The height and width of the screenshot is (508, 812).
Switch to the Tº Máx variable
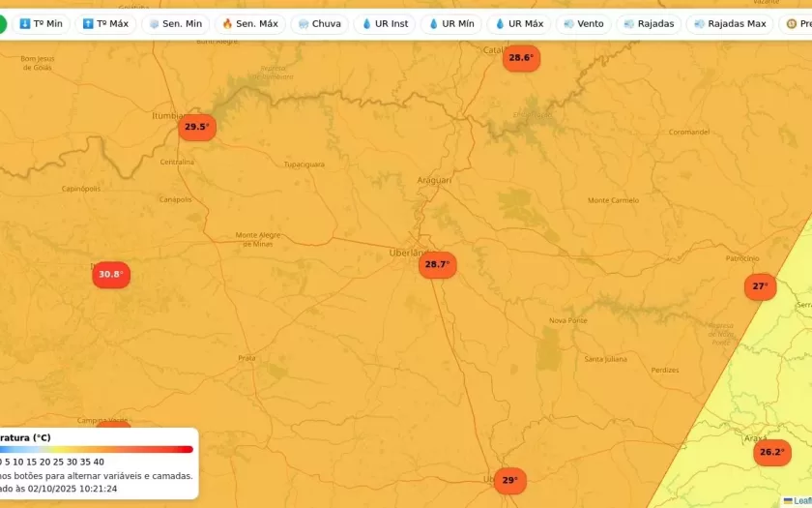[x=105, y=23]
